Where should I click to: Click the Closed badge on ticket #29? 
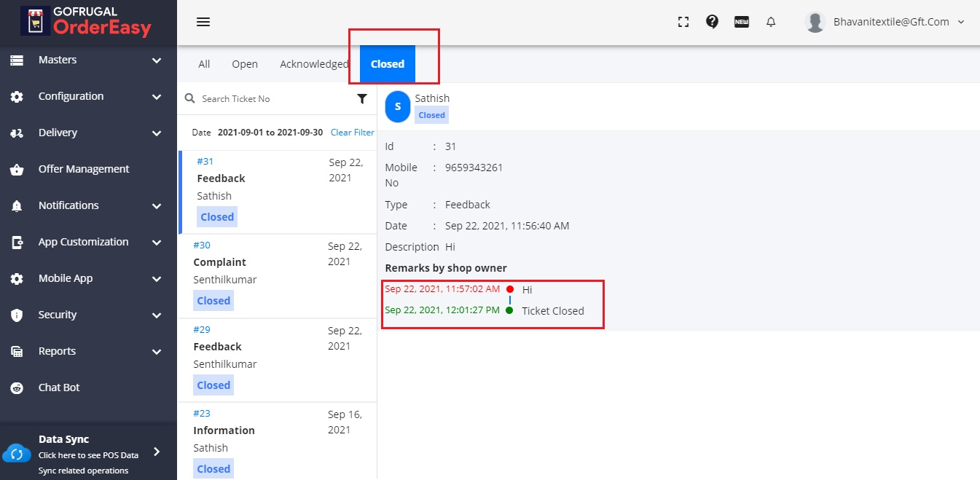coord(213,385)
